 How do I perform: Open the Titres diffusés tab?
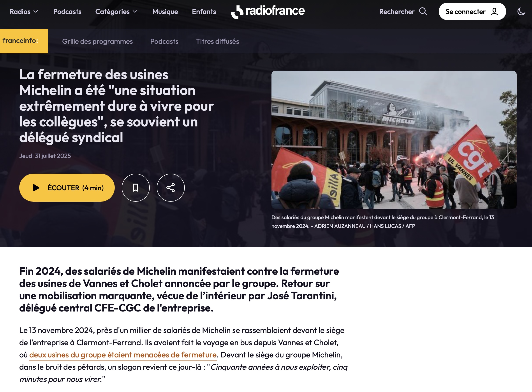click(217, 41)
